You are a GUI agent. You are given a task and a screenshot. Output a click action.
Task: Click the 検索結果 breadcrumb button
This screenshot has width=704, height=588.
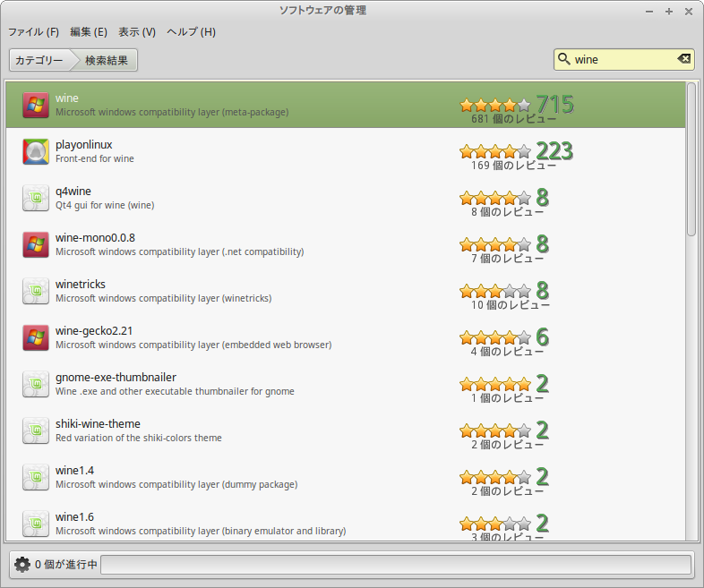(x=107, y=60)
